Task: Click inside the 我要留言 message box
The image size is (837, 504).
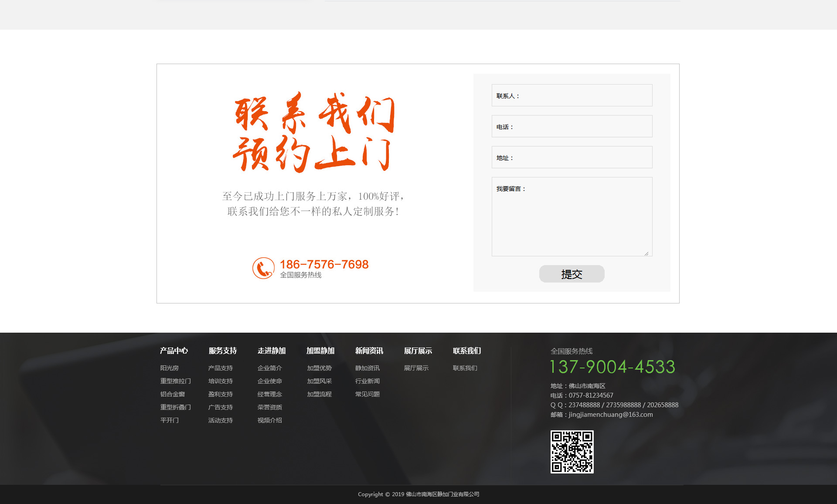Action: (x=572, y=217)
